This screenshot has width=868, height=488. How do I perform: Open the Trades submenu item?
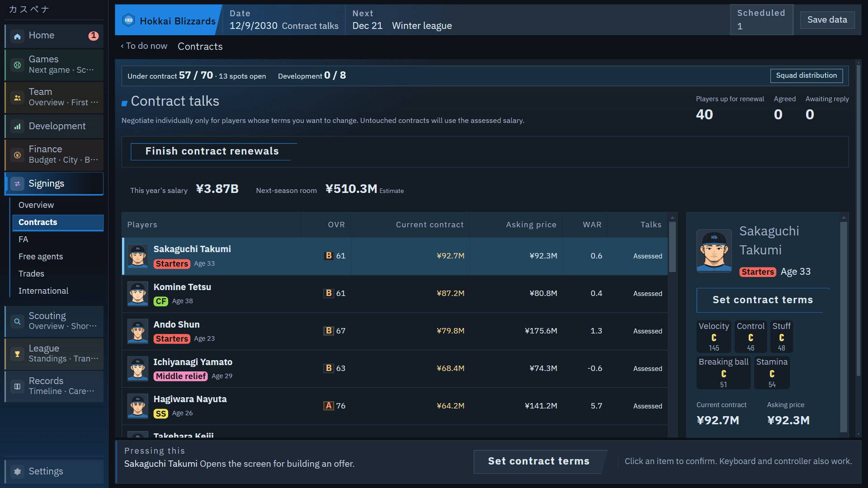pyautogui.click(x=31, y=274)
